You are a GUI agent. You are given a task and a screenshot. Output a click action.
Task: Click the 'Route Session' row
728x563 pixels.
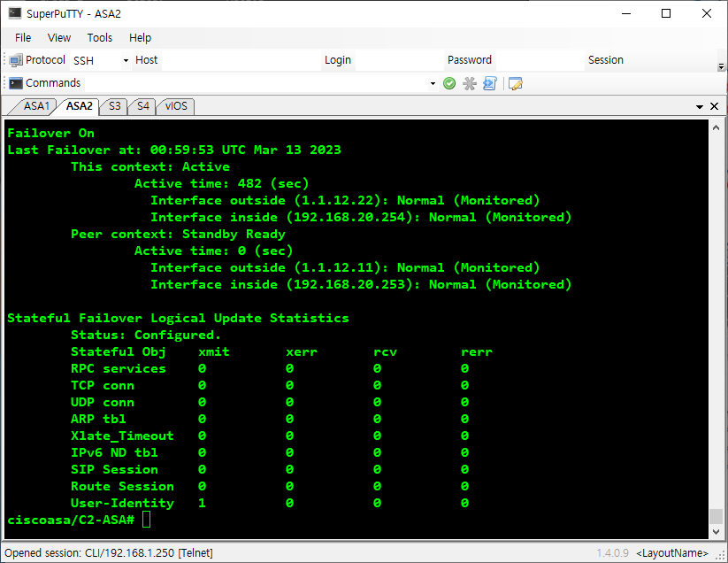270,486
